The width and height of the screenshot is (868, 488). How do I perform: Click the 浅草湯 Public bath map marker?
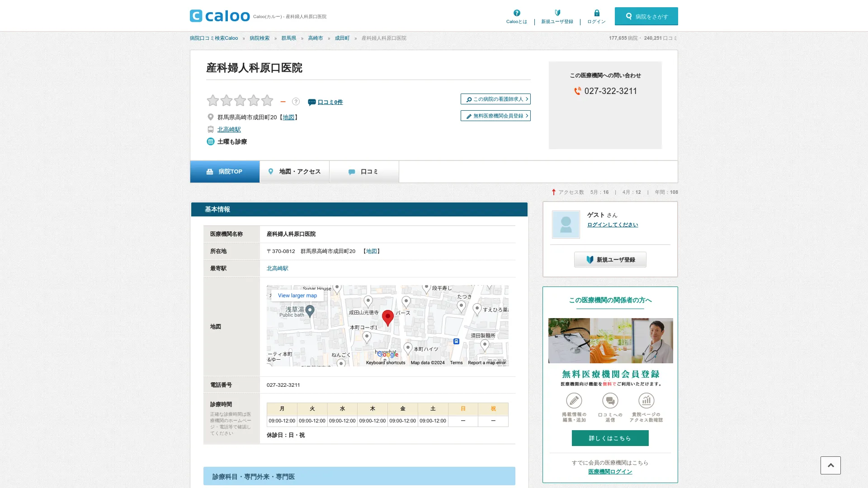(x=310, y=311)
